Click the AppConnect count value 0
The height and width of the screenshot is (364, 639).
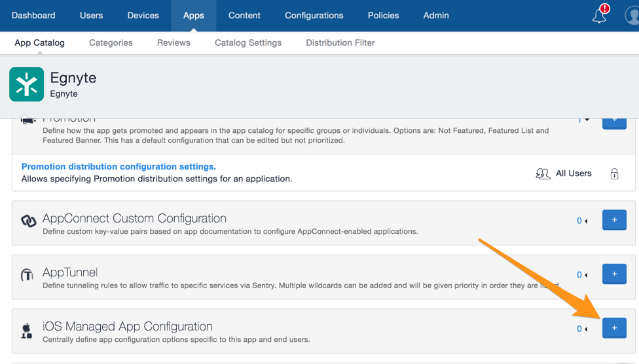coord(579,221)
